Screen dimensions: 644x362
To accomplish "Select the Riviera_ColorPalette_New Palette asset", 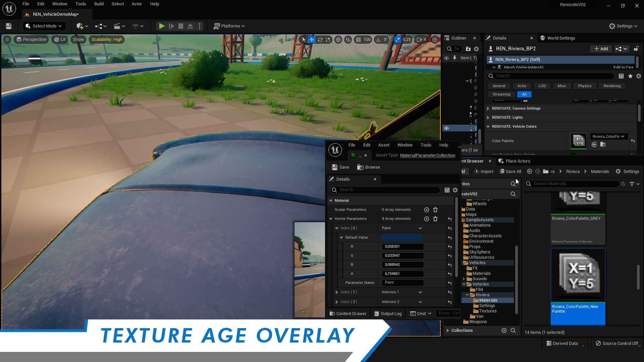I will tap(578, 275).
